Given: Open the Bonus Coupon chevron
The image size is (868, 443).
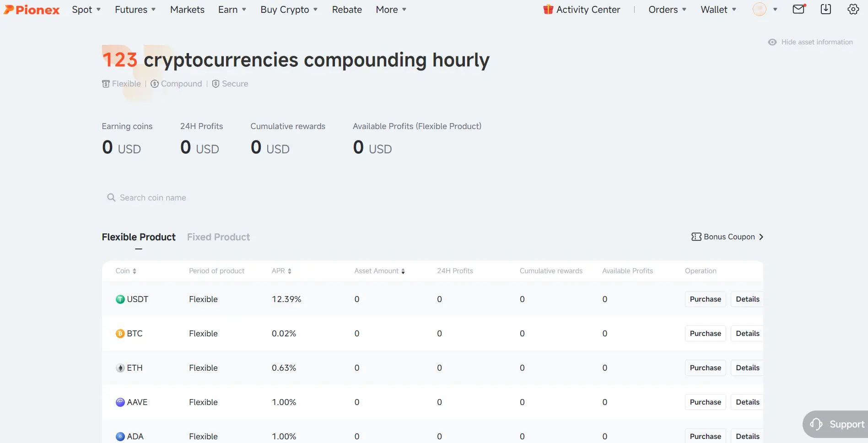Looking at the screenshot, I should [761, 237].
